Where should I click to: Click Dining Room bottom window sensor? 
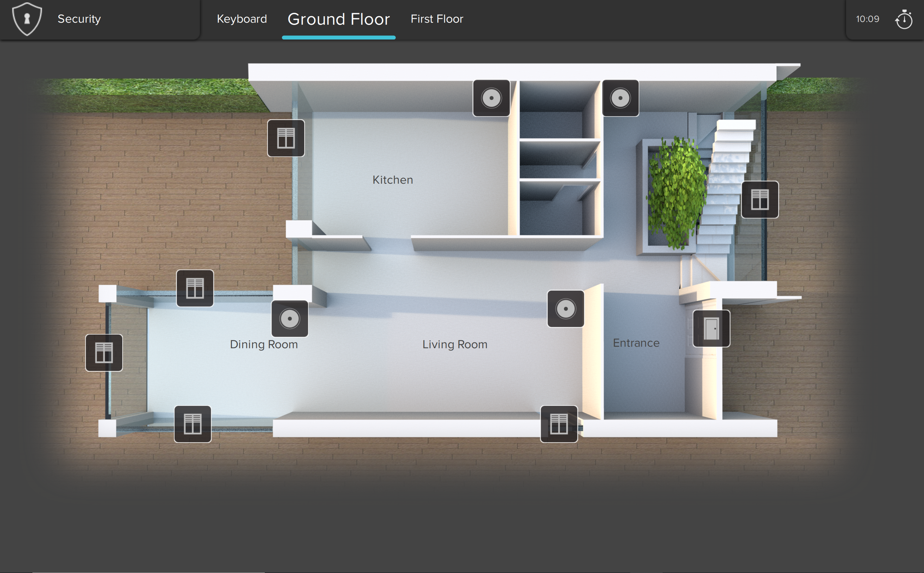pyautogui.click(x=192, y=424)
